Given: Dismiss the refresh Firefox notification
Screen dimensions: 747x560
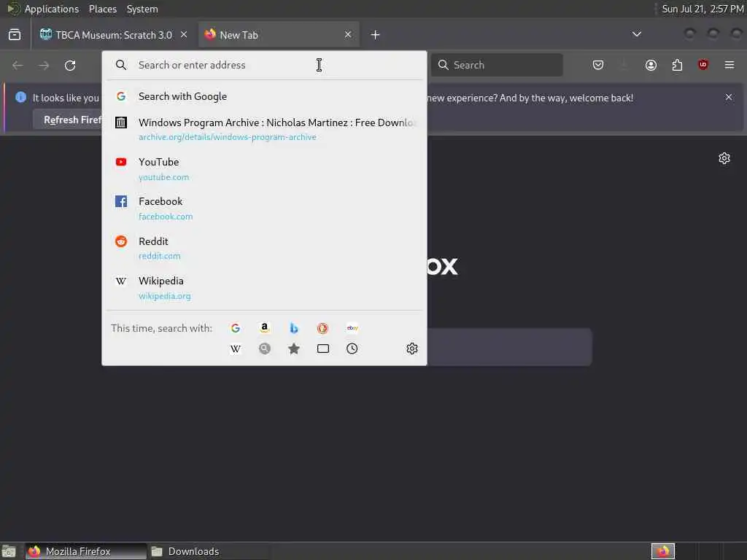Looking at the screenshot, I should coord(729,97).
